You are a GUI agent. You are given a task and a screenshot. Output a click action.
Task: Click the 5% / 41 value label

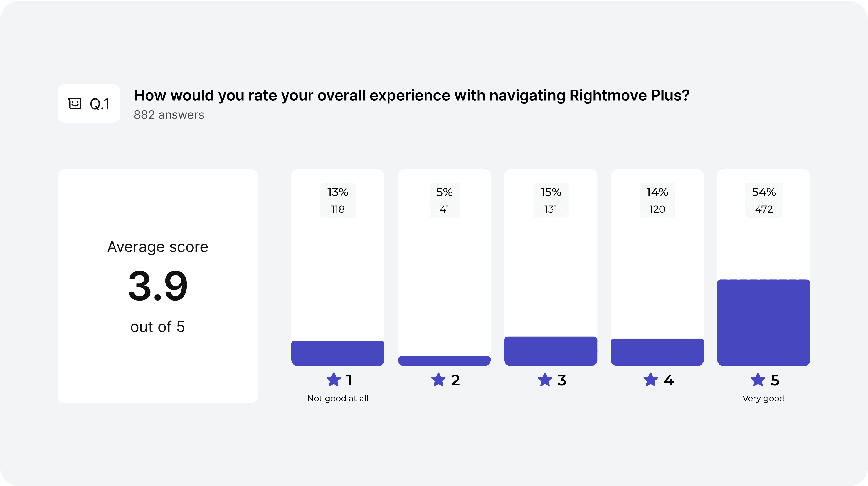coord(444,200)
